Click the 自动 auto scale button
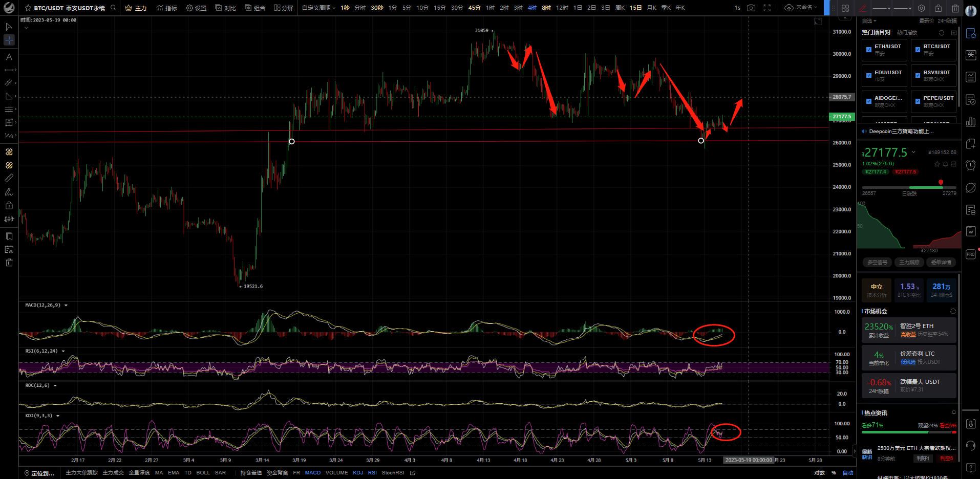This screenshot has width=980, height=479. coord(848,473)
